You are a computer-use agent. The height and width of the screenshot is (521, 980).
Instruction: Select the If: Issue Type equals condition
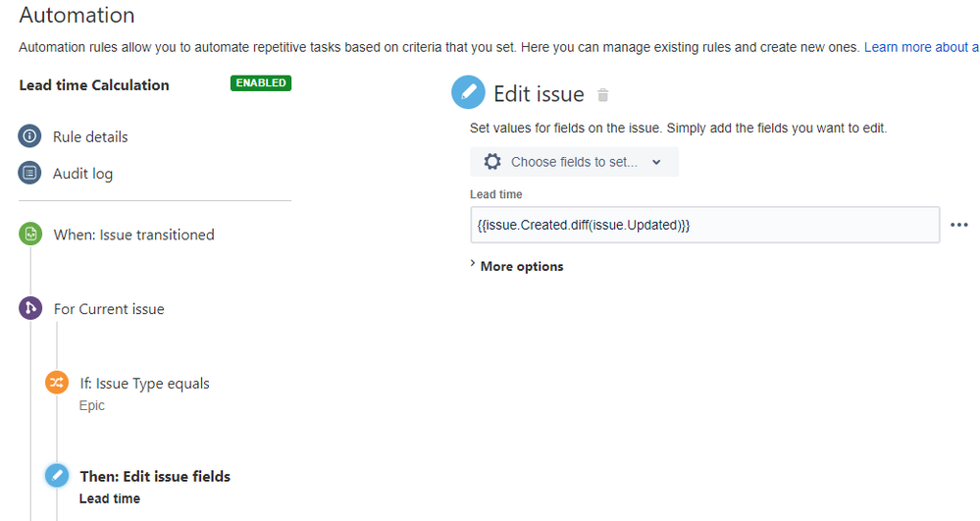click(144, 383)
